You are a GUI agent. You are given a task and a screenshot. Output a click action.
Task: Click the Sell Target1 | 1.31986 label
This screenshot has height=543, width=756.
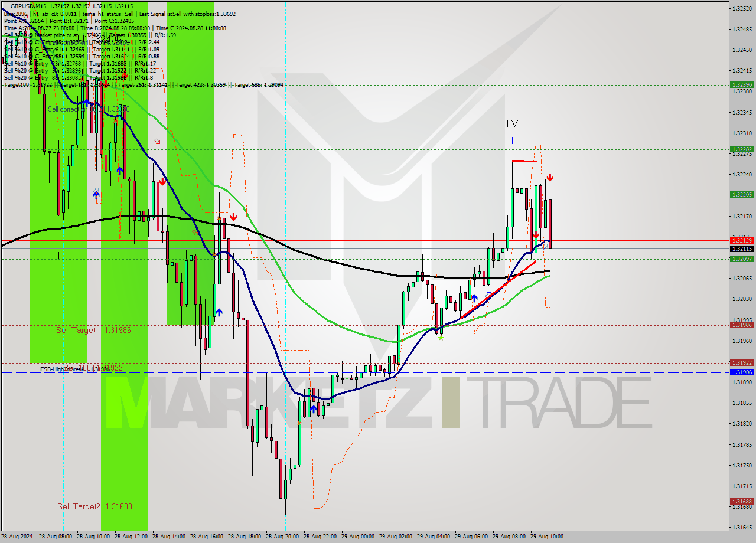(x=93, y=330)
